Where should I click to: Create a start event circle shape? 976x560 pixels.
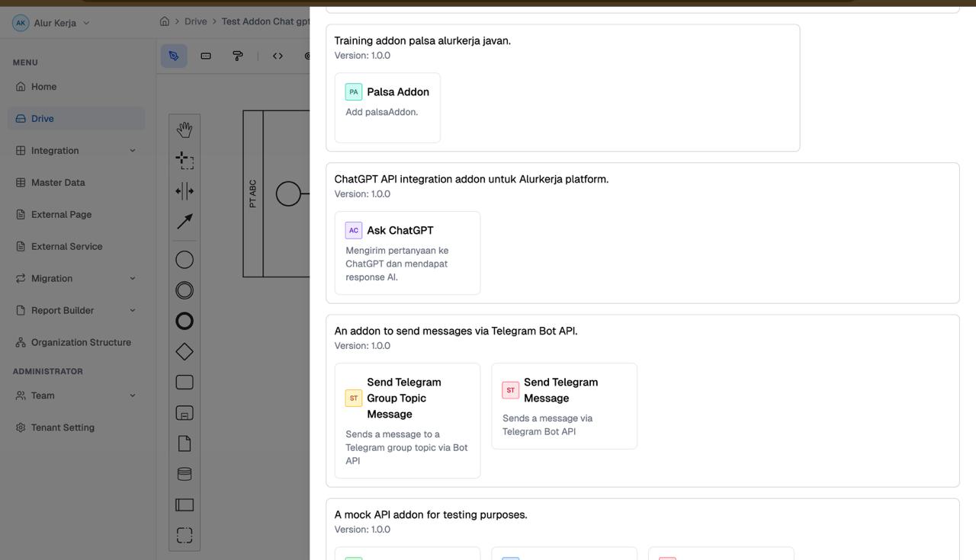pyautogui.click(x=184, y=259)
